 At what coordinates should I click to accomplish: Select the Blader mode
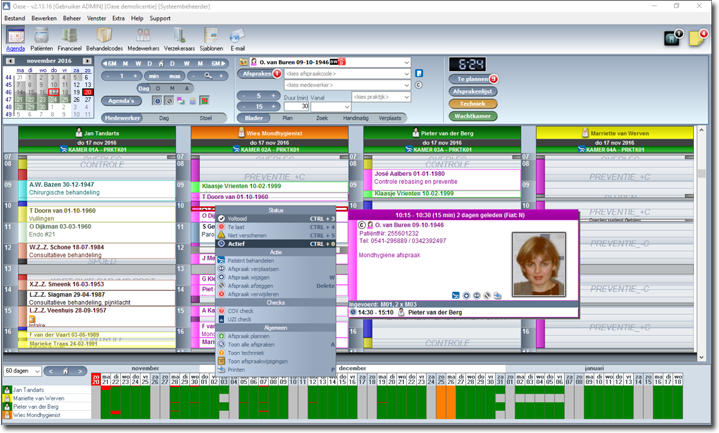(x=254, y=118)
